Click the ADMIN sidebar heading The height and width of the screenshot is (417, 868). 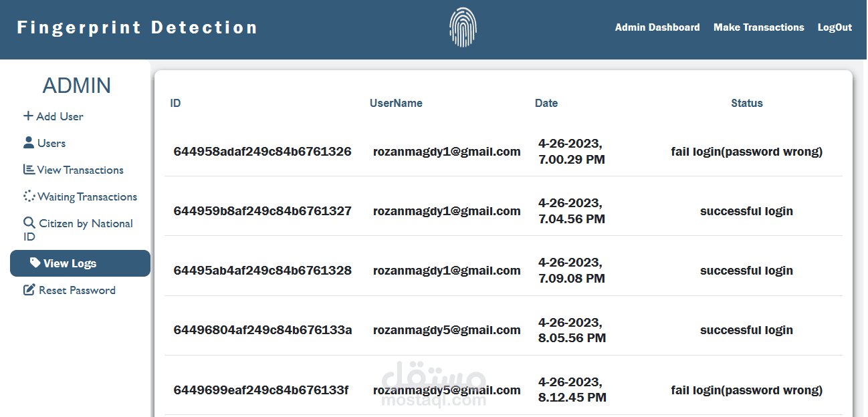coord(76,86)
